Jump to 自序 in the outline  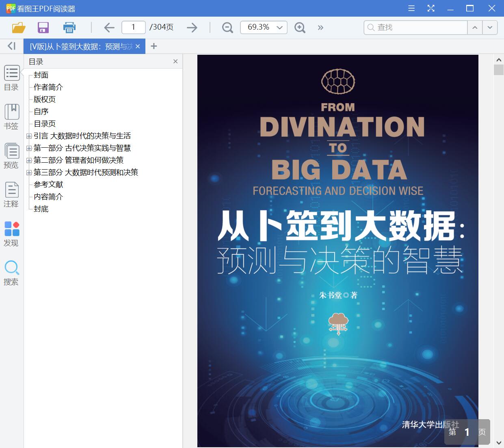(41, 112)
